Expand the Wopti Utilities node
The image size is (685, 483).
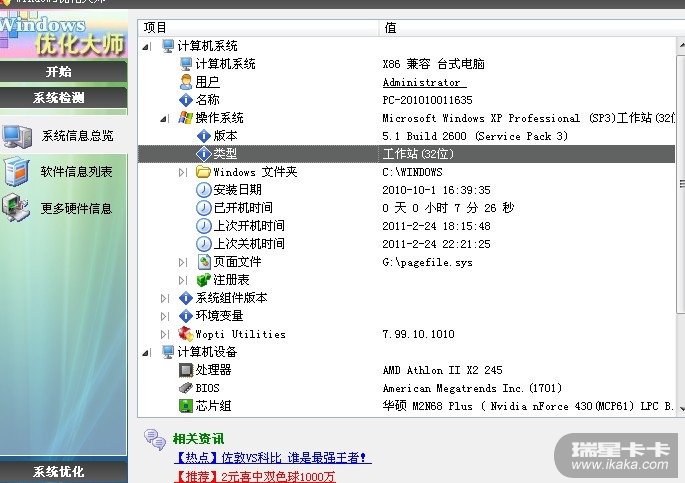(x=164, y=335)
